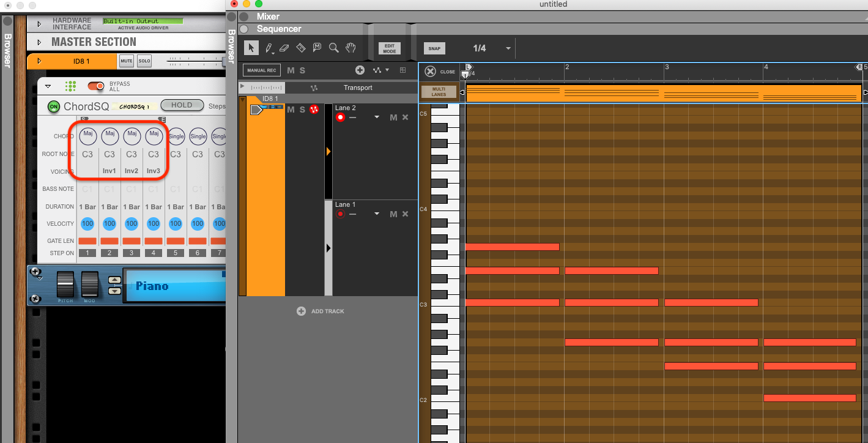Mute Lane 2 with its M button
Screen dimensions: 868x443
point(393,117)
